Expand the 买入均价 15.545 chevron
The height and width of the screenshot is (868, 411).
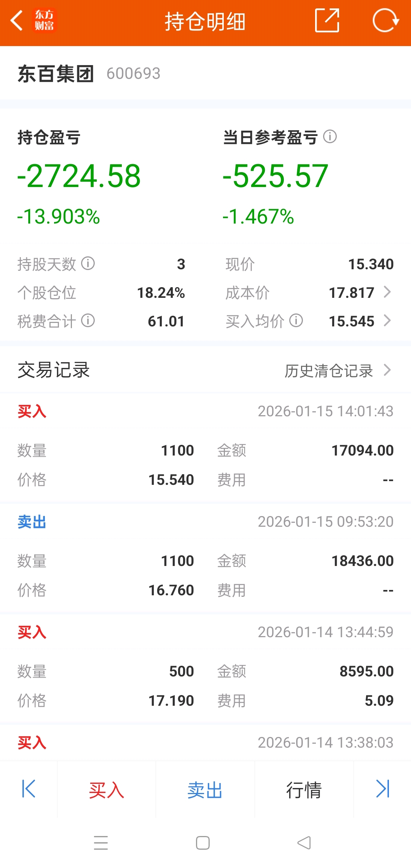point(387,321)
